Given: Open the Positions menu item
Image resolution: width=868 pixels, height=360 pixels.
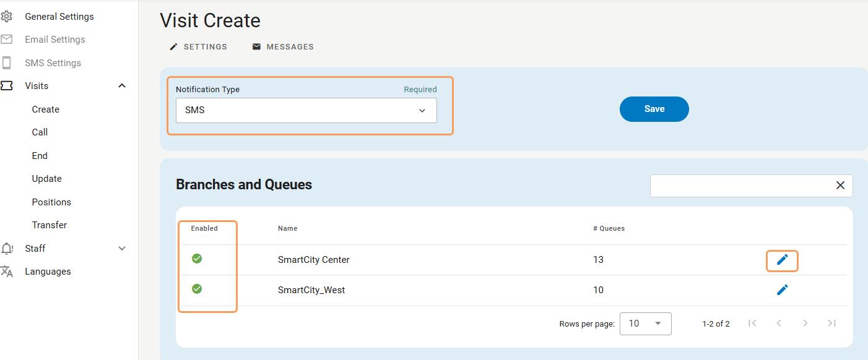Looking at the screenshot, I should [51, 202].
